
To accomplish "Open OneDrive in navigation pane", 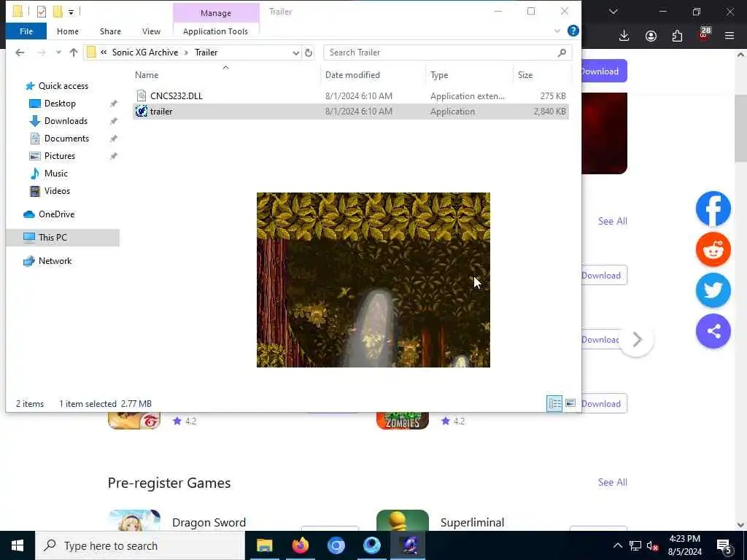I will pyautogui.click(x=56, y=214).
